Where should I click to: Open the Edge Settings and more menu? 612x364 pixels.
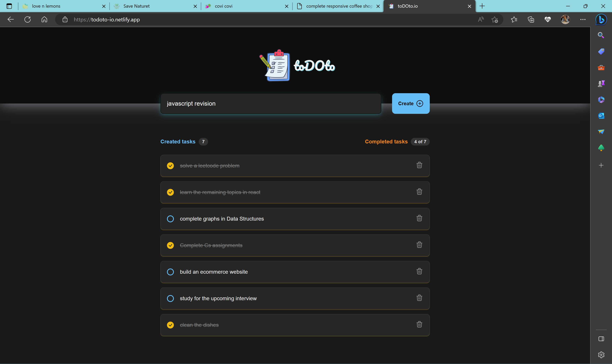tap(583, 20)
